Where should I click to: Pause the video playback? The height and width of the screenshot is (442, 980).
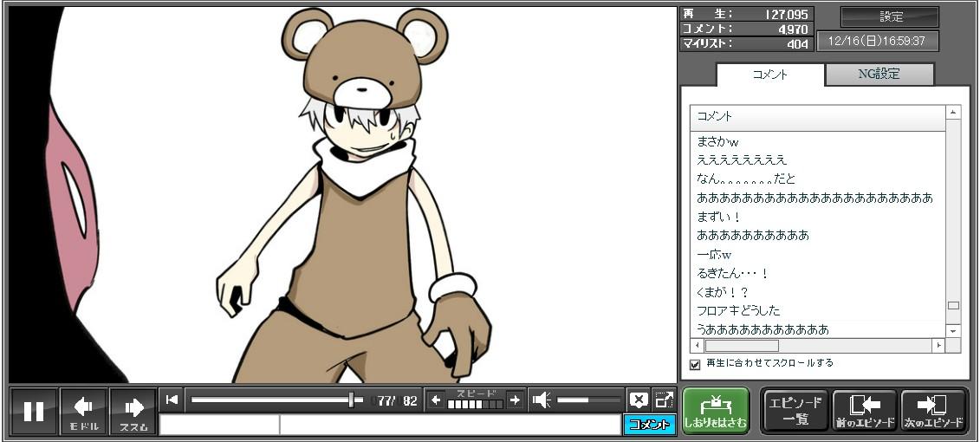tap(34, 411)
